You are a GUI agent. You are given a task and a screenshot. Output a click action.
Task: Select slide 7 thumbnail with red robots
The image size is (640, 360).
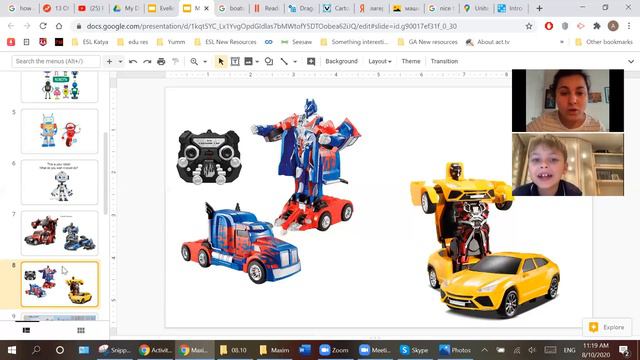(x=60, y=233)
